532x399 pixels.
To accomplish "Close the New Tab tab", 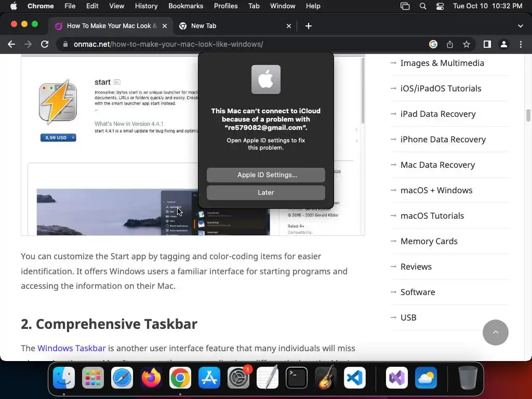I will point(289,26).
